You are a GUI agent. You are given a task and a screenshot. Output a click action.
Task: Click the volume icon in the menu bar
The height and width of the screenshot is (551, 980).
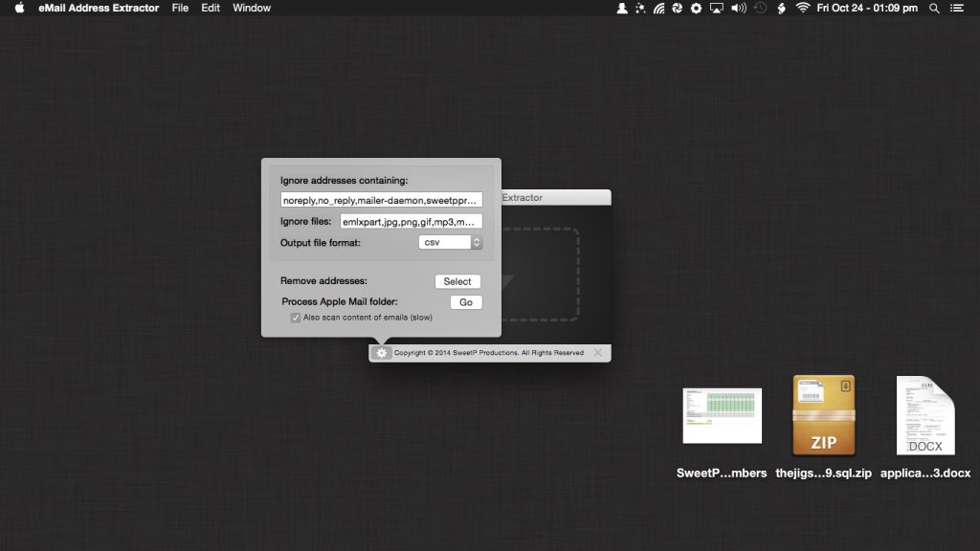pyautogui.click(x=737, y=8)
